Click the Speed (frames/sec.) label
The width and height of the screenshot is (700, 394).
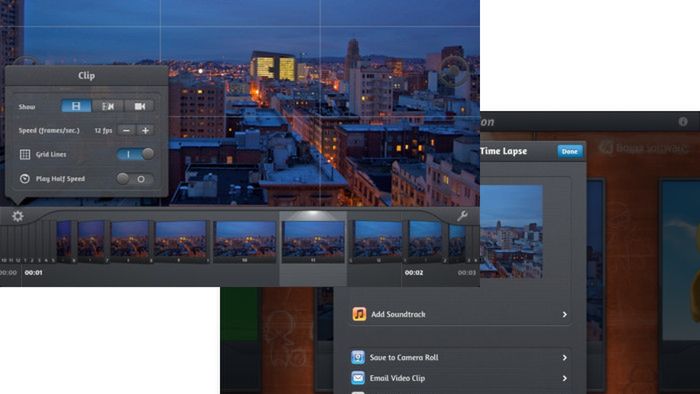coord(49,130)
